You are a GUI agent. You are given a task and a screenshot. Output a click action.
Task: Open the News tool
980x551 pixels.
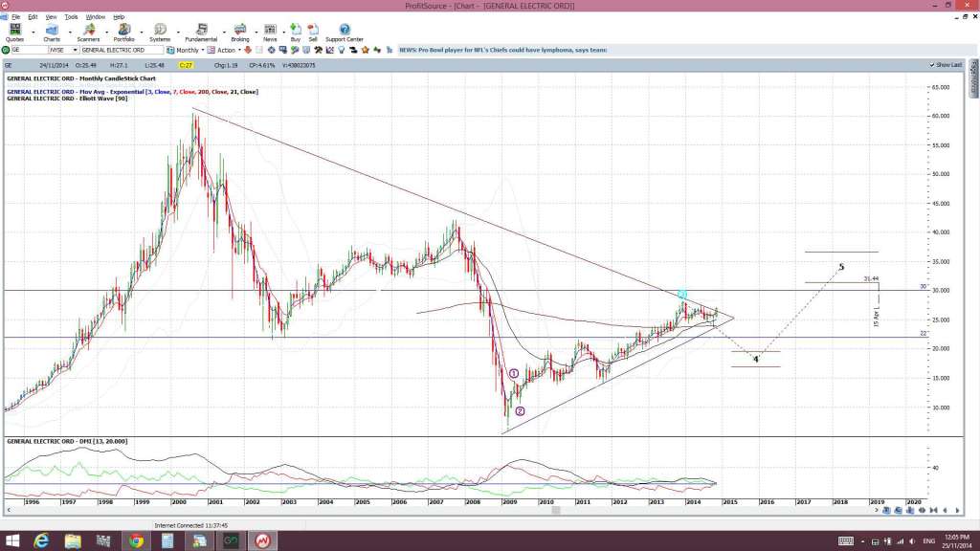click(x=270, y=33)
